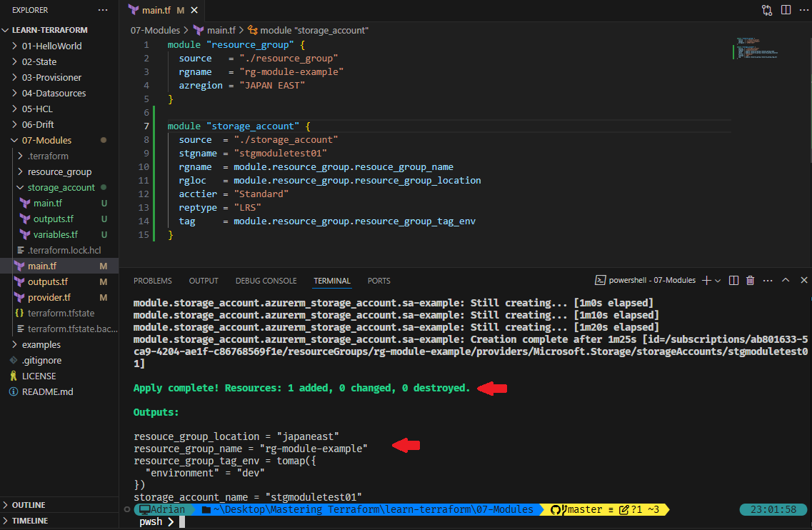The image size is (812, 530).
Task: Click the "stgmoduletest01" string on line 9
Action: point(280,154)
